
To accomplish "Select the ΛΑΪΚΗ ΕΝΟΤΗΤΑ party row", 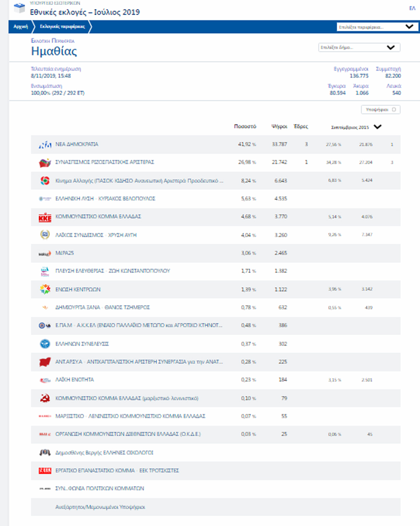I will click(x=75, y=380).
